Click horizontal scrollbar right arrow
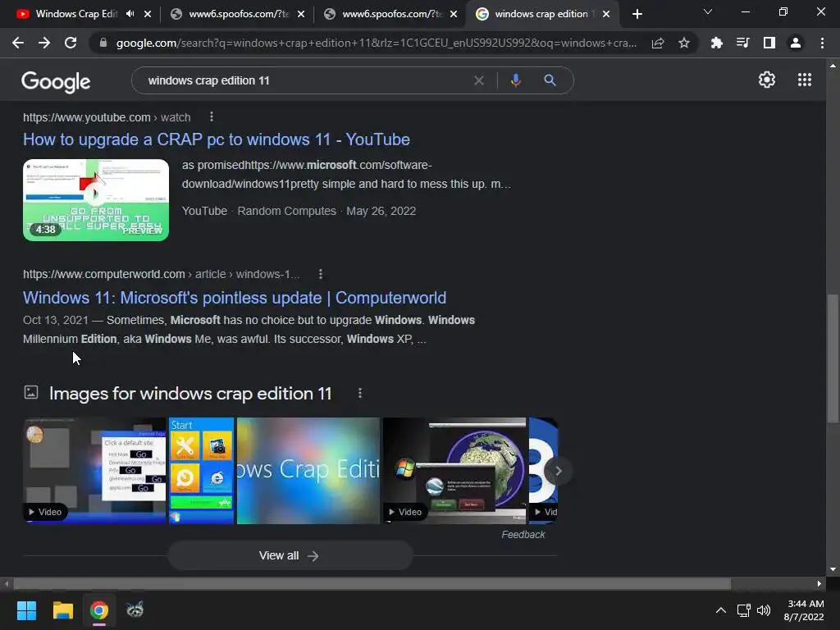The width and height of the screenshot is (840, 630). tap(819, 583)
